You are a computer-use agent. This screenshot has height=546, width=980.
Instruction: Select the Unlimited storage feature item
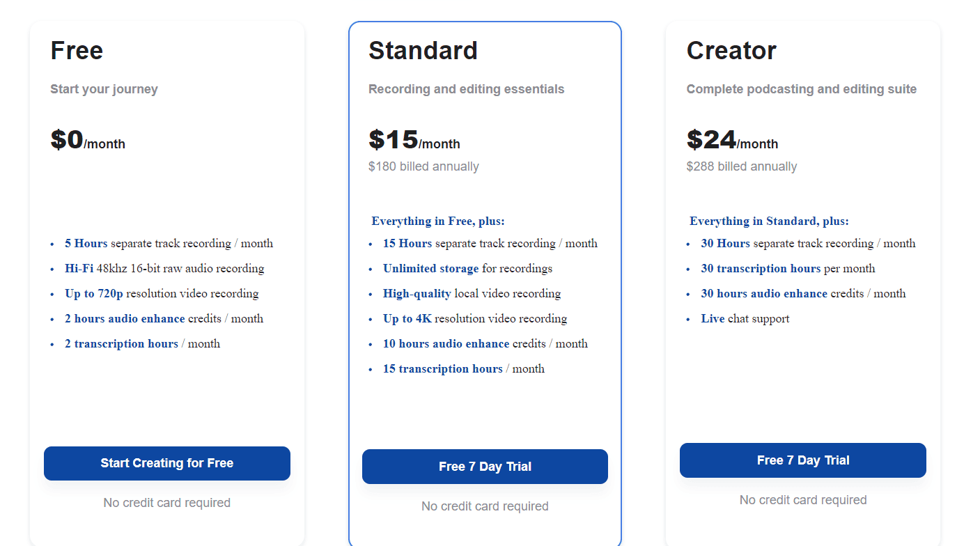(467, 268)
